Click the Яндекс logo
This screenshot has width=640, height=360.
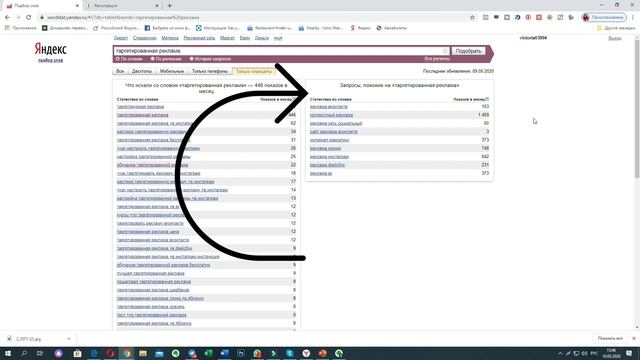[50, 49]
